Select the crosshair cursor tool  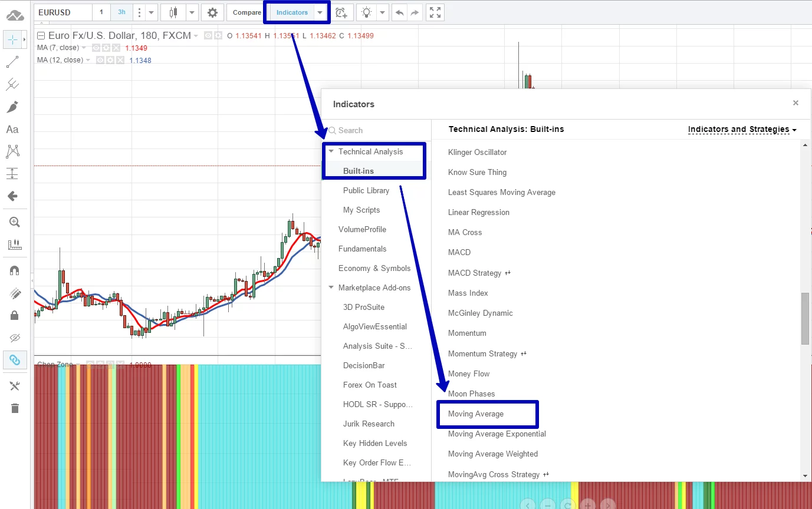pyautogui.click(x=12, y=39)
